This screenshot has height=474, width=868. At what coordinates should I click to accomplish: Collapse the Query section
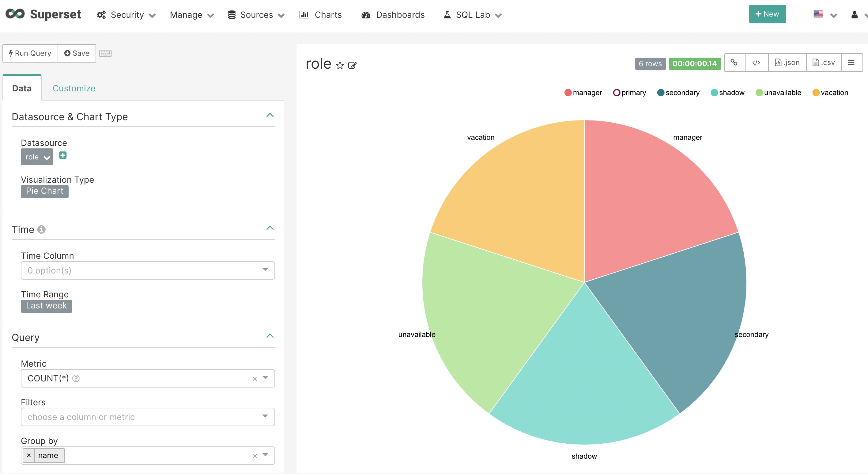270,336
